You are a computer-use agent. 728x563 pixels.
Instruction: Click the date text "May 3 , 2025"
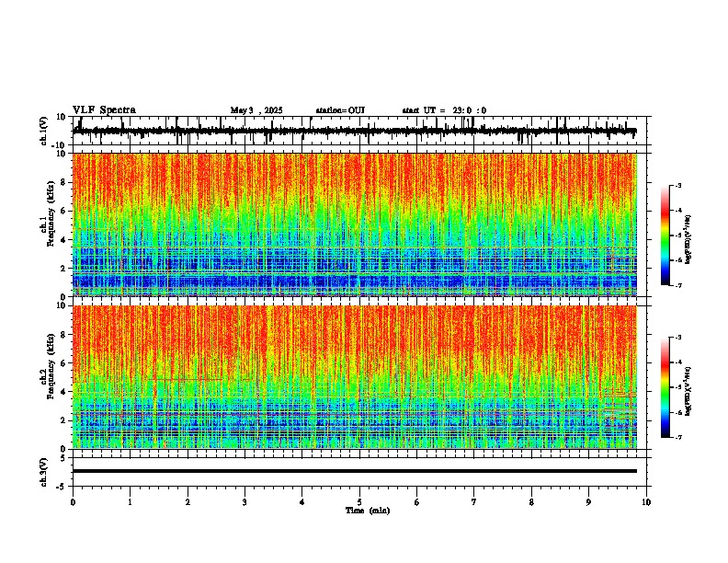click(x=256, y=110)
